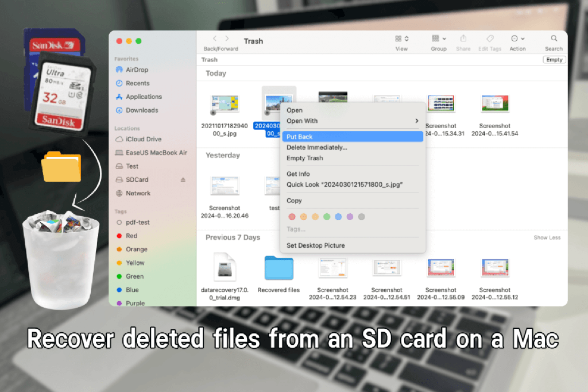Select the Orange tag in sidebar

pyautogui.click(x=136, y=249)
